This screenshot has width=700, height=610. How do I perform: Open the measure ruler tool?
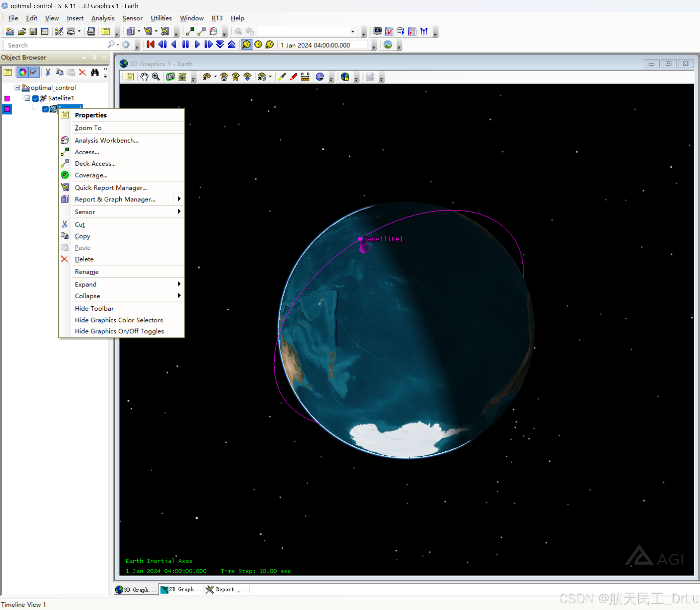[x=305, y=77]
